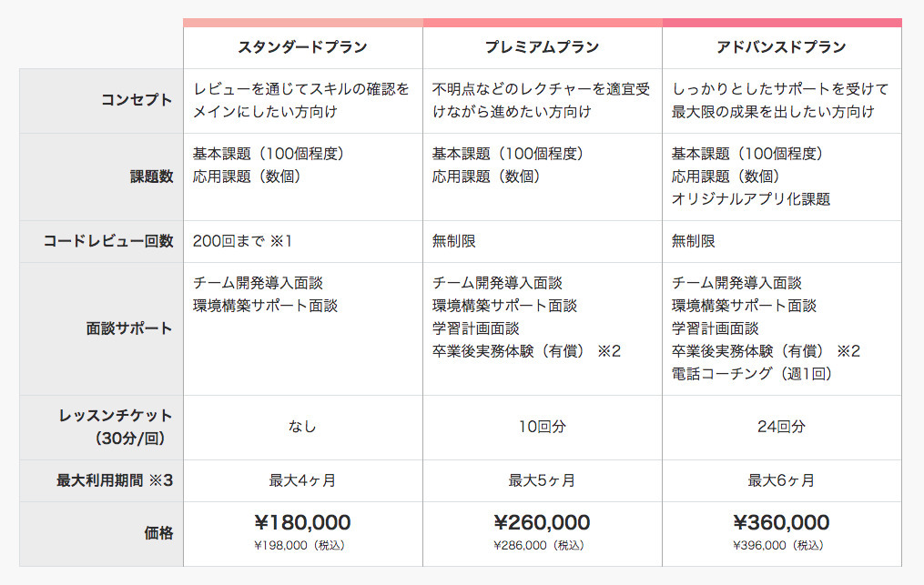The height and width of the screenshot is (585, 924).
Task: Click the プレミアムプラン column header
Action: pyautogui.click(x=542, y=47)
